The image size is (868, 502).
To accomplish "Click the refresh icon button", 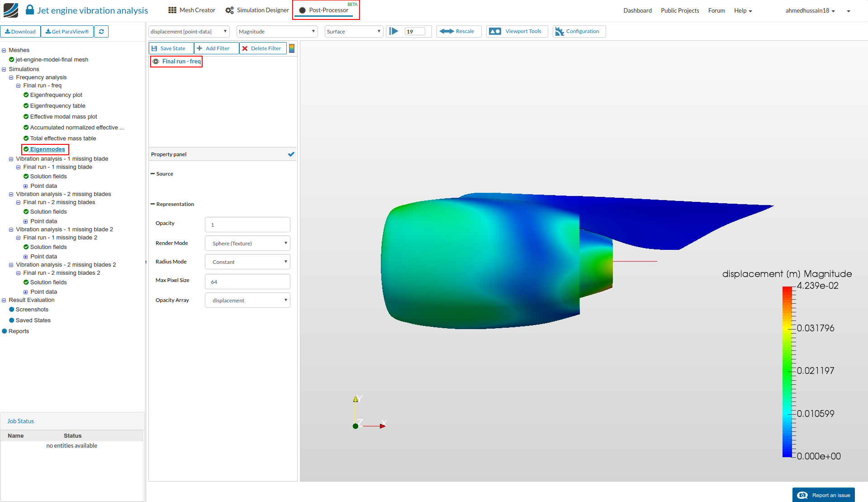I will (x=101, y=32).
